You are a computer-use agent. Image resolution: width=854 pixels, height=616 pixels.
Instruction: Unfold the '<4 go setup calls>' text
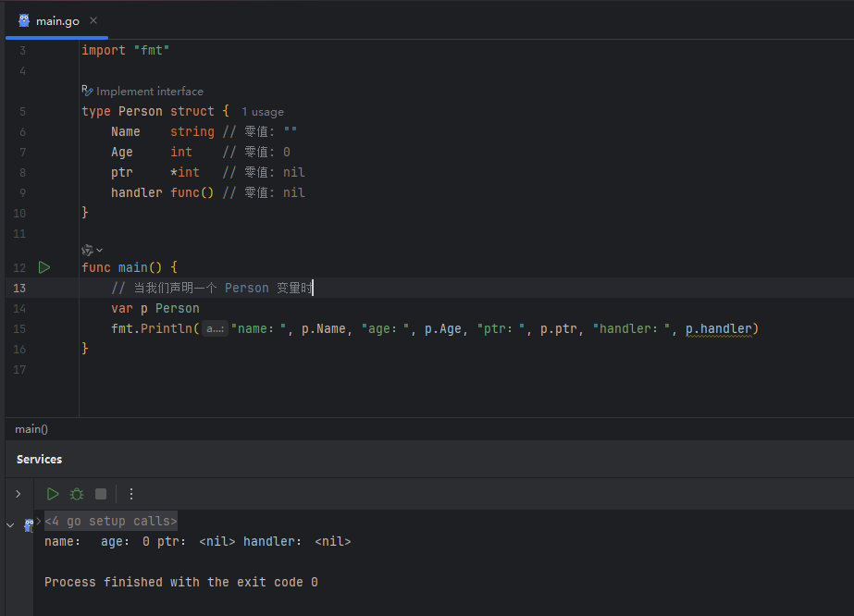110,522
